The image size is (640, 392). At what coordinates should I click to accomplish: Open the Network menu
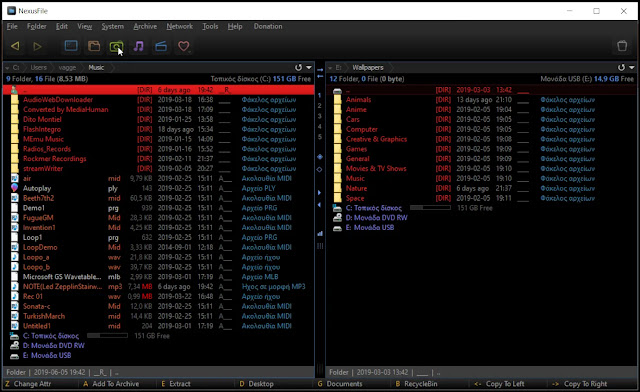point(180,26)
